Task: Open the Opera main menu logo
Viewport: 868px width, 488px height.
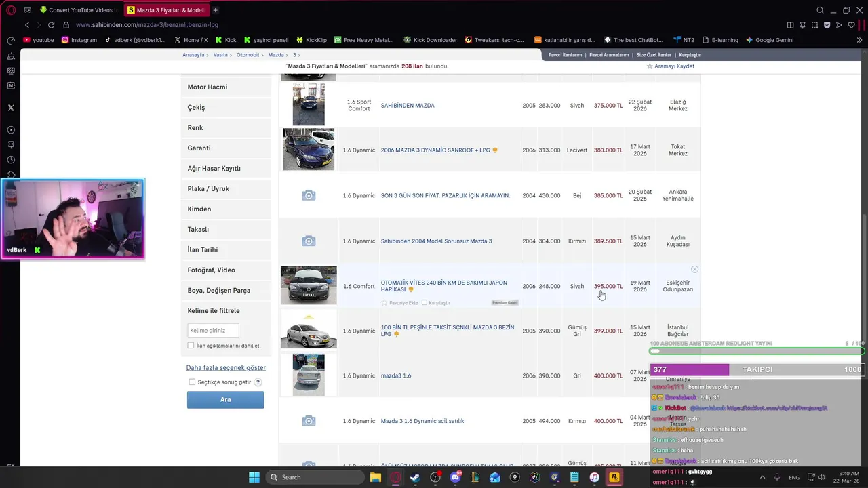Action: (11, 10)
